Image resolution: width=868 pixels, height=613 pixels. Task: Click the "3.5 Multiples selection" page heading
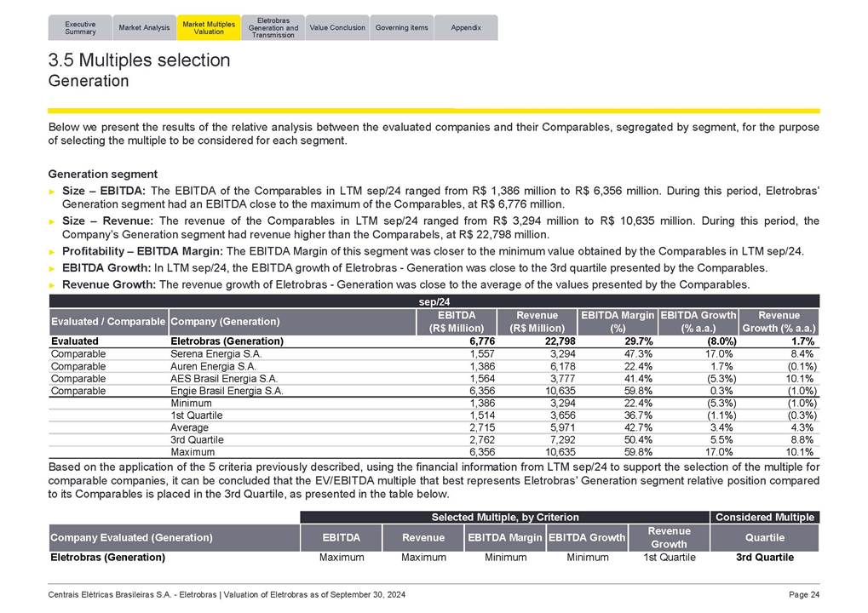(x=140, y=60)
